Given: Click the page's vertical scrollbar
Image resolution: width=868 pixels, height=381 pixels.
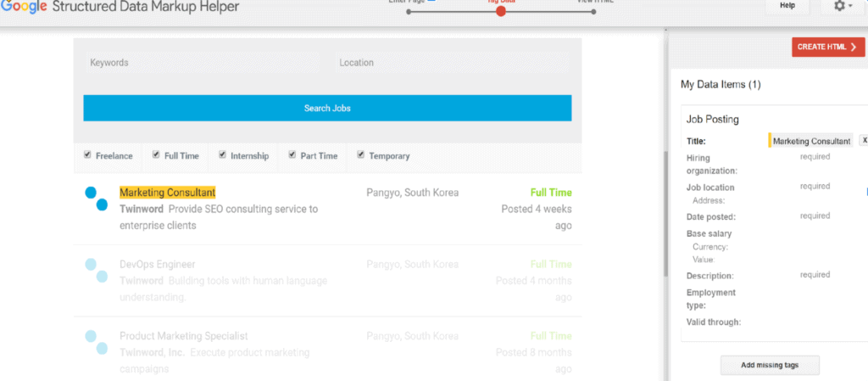Looking at the screenshot, I should 665,213.
